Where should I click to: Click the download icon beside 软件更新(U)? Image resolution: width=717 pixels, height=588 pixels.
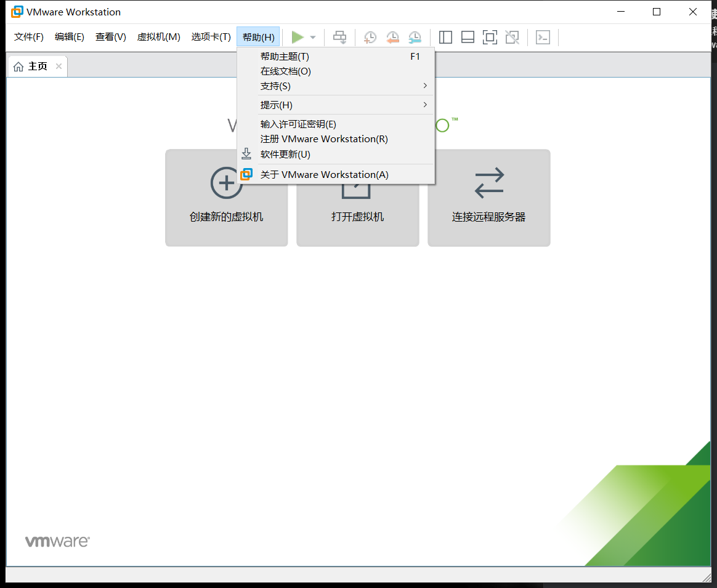[x=246, y=153]
